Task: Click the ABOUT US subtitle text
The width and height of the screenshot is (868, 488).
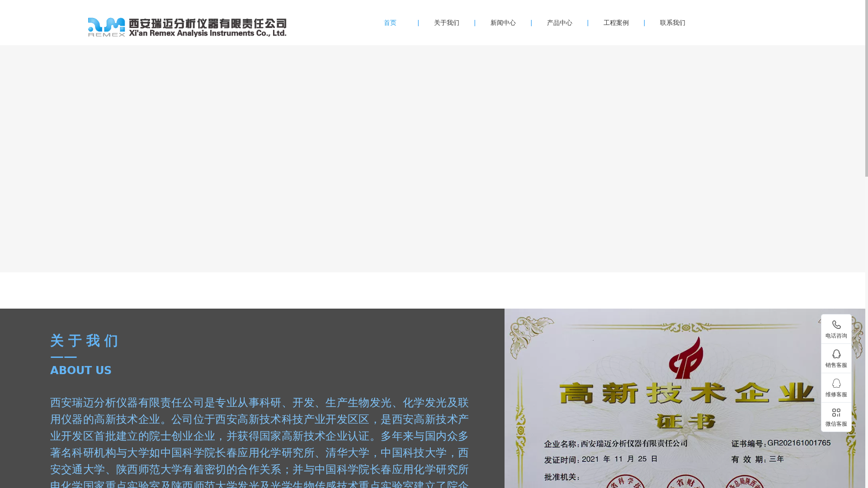Action: coord(81,371)
